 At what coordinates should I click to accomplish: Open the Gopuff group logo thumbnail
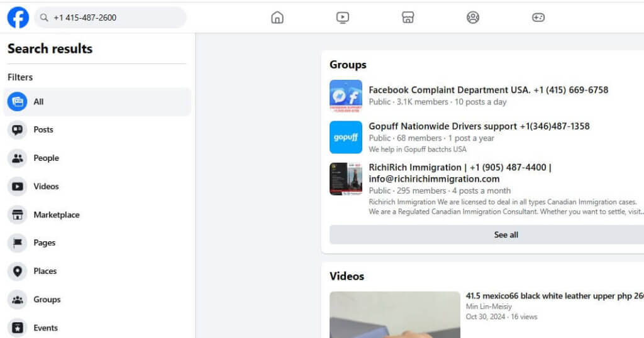(346, 137)
